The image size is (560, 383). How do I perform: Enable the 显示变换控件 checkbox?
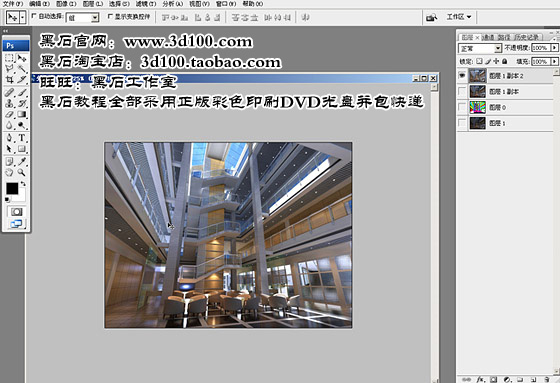pyautogui.click(x=110, y=16)
